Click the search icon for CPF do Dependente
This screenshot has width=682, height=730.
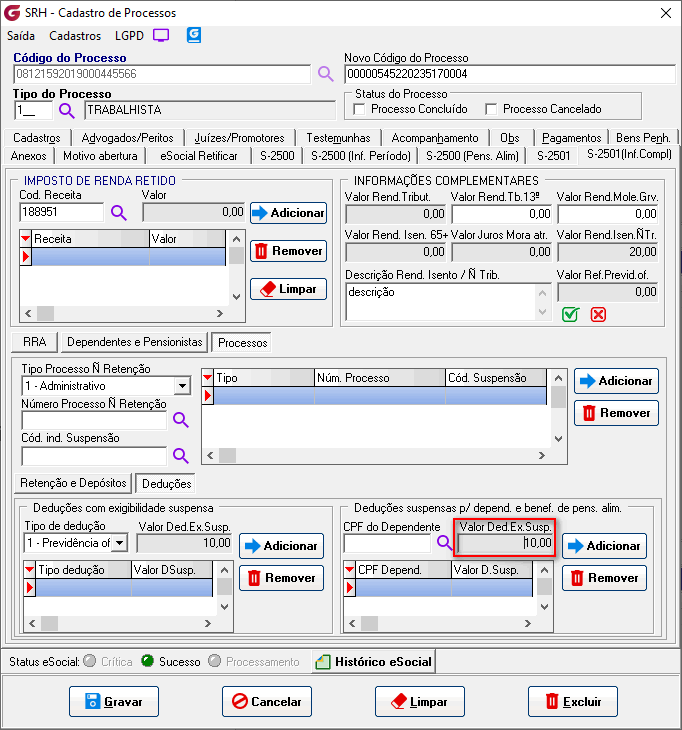(444, 543)
